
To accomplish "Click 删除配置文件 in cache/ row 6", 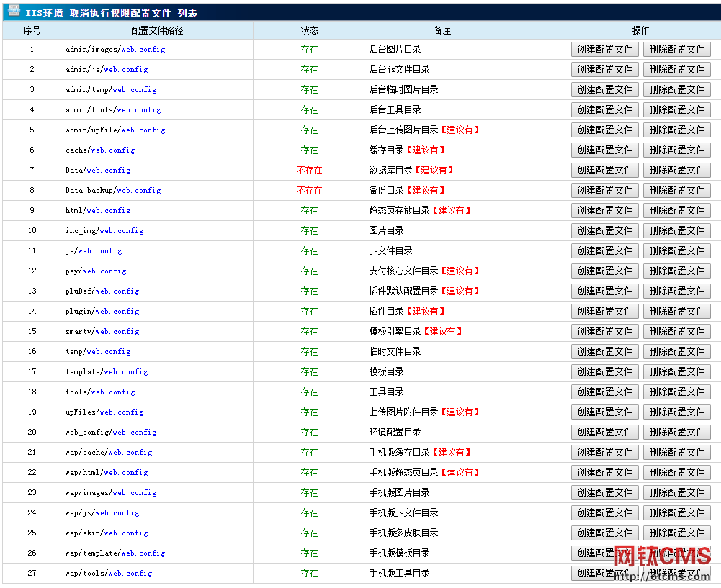I will 676,150.
